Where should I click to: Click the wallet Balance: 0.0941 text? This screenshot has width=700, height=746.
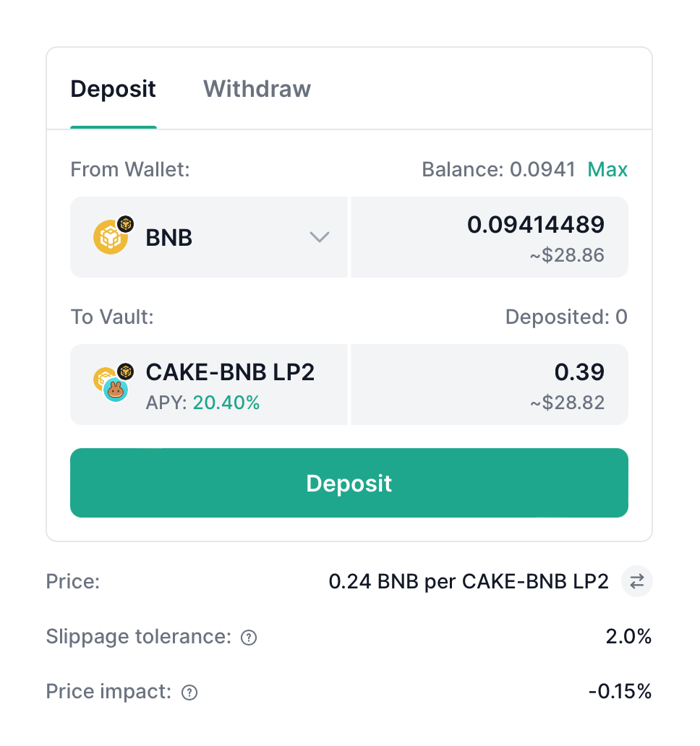coord(498,170)
